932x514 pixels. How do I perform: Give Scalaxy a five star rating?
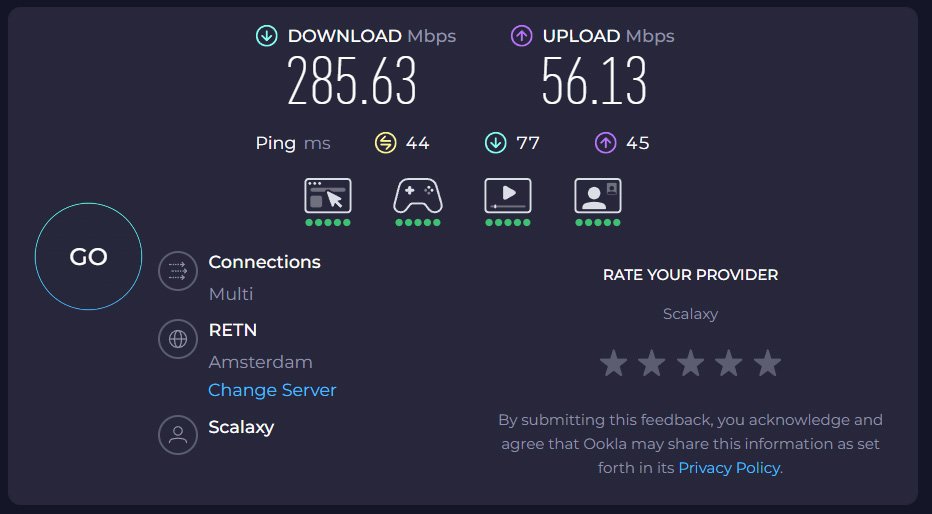(x=767, y=363)
